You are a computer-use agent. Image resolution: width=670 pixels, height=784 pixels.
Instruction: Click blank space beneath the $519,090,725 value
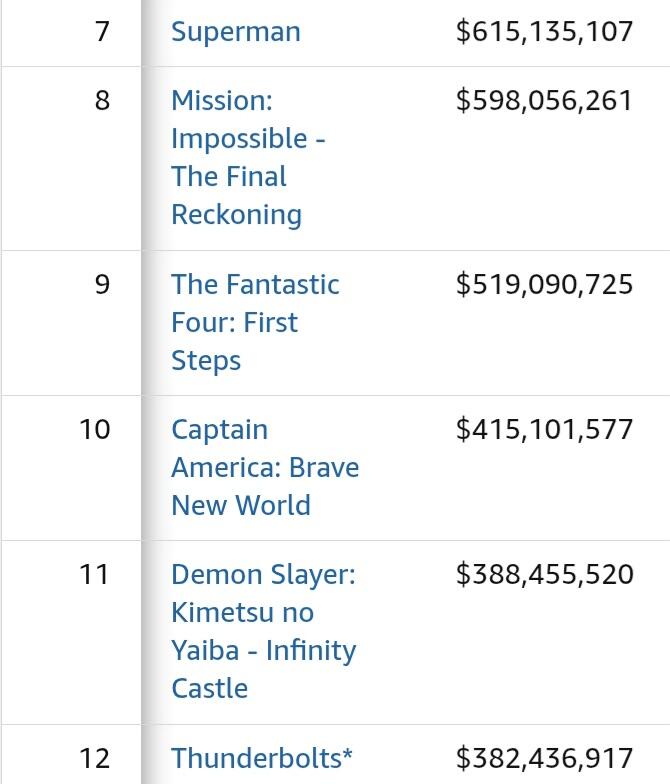tap(544, 350)
